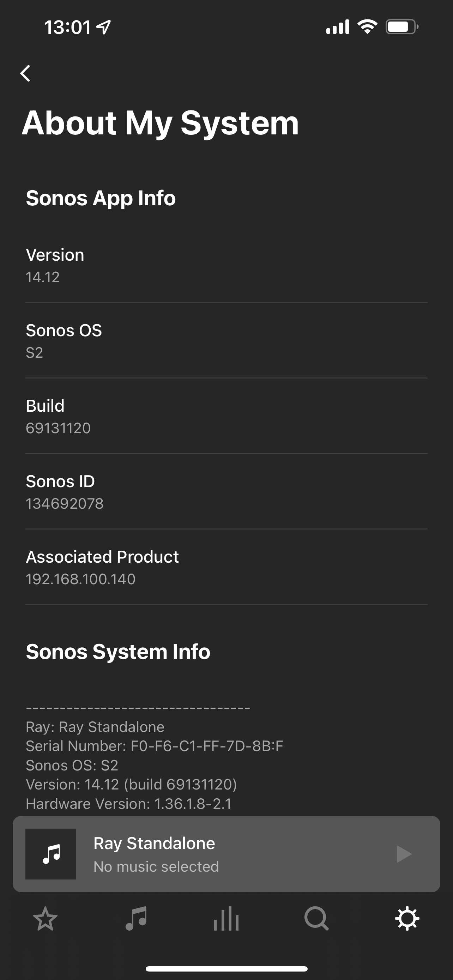This screenshot has width=453, height=980.
Task: Tap the Sonos App Info heading
Action: point(101,198)
